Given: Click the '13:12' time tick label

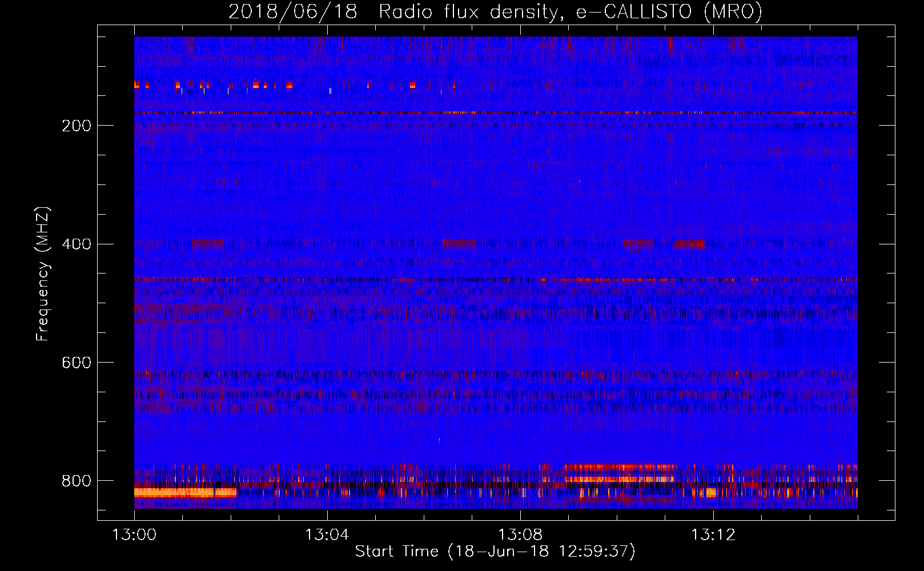Looking at the screenshot, I should [713, 535].
